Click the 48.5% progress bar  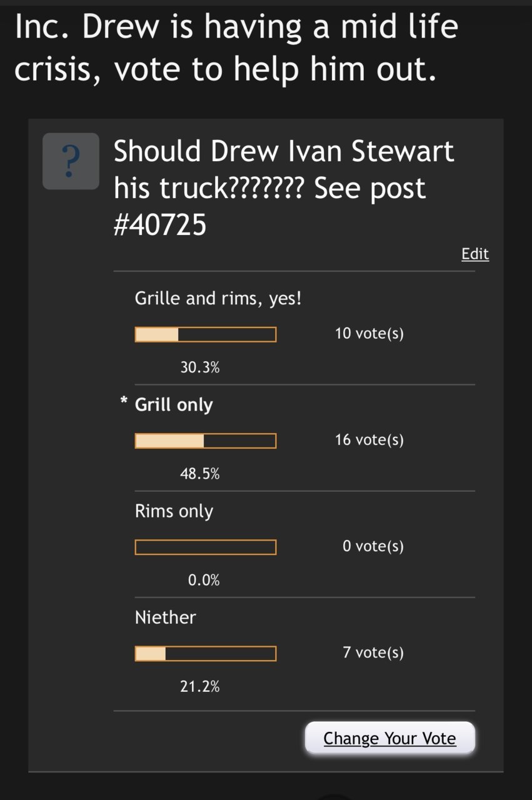click(x=206, y=441)
